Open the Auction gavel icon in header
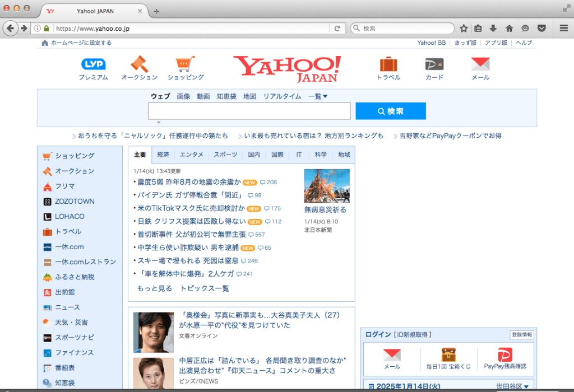The height and width of the screenshot is (392, 574). (140, 64)
